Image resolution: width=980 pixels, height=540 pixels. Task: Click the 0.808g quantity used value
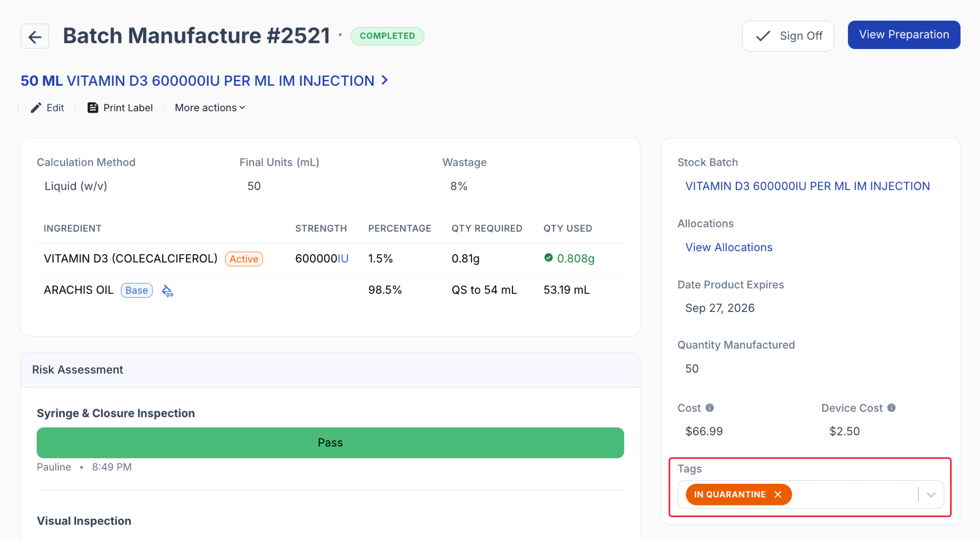(x=575, y=259)
